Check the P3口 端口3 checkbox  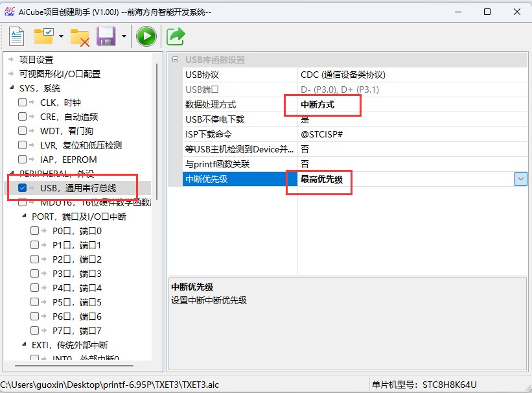[34, 274]
